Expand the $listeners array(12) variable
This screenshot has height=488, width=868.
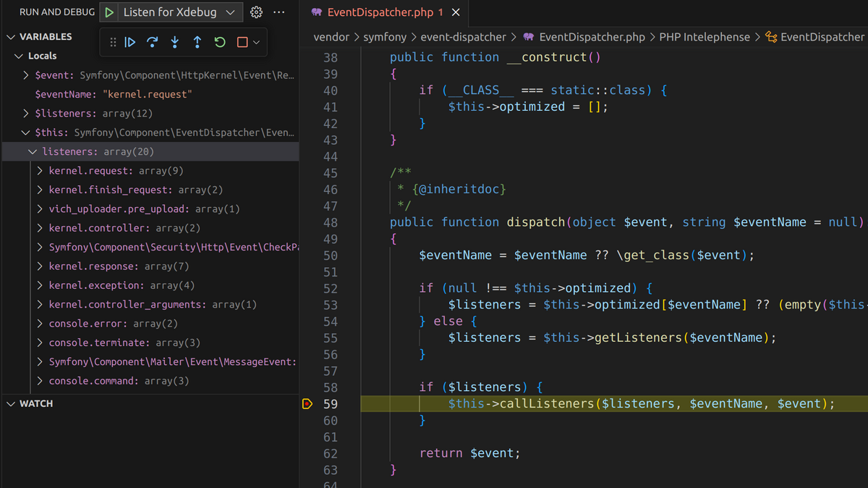(x=26, y=114)
